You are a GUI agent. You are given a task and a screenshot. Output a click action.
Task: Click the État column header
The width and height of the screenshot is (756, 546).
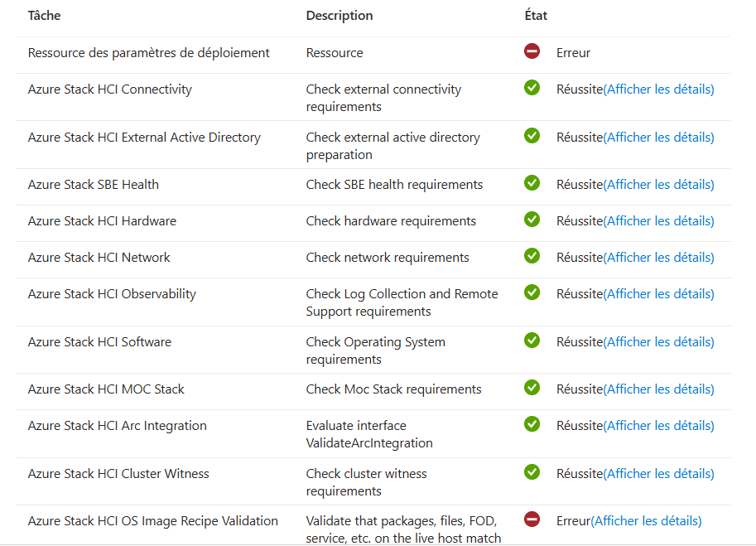(536, 16)
